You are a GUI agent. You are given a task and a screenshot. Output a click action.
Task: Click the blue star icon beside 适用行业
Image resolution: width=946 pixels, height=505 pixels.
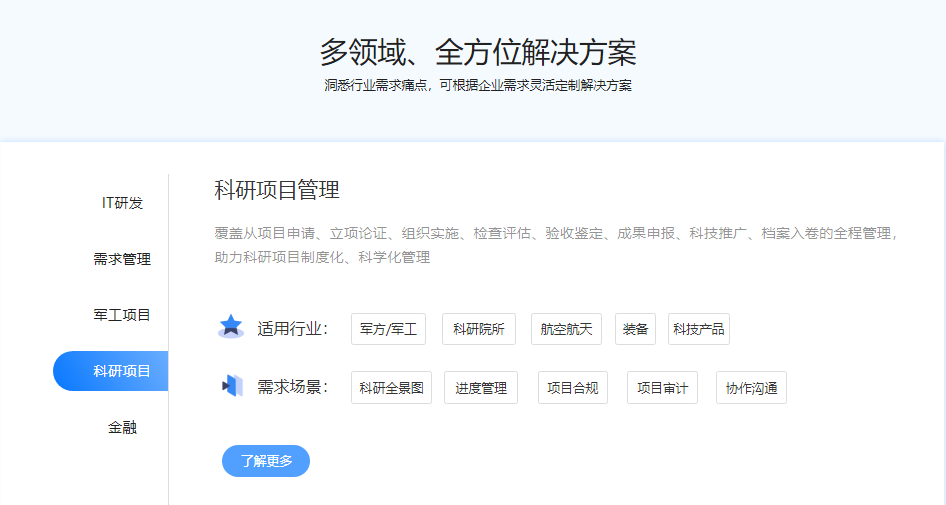[x=230, y=326]
